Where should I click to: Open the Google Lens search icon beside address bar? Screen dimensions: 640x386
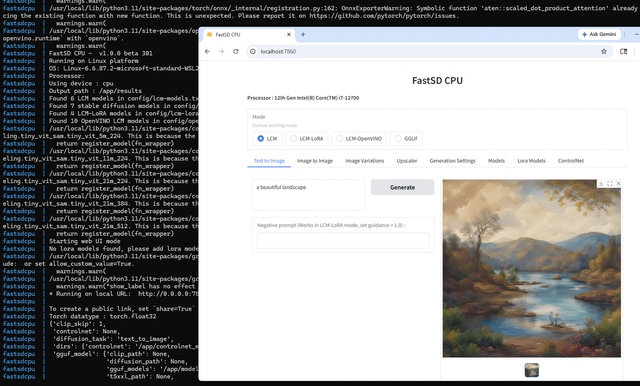point(623,51)
